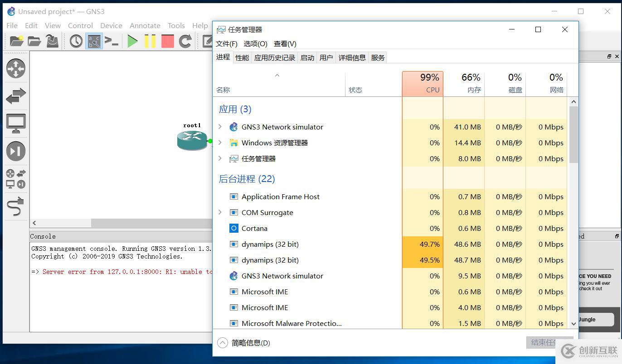Viewport: 622px width, 364px height.
Task: Browse all devices icon in GNS3 sidebar
Action: (x=16, y=179)
